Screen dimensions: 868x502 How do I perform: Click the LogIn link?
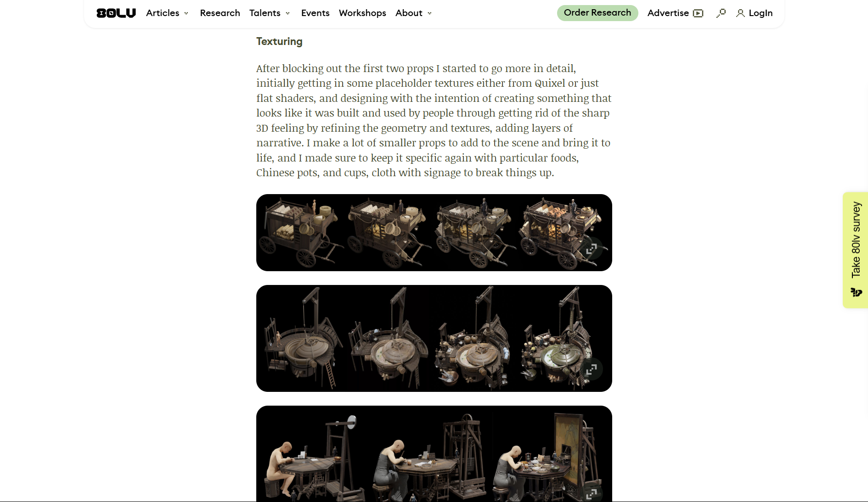(761, 13)
